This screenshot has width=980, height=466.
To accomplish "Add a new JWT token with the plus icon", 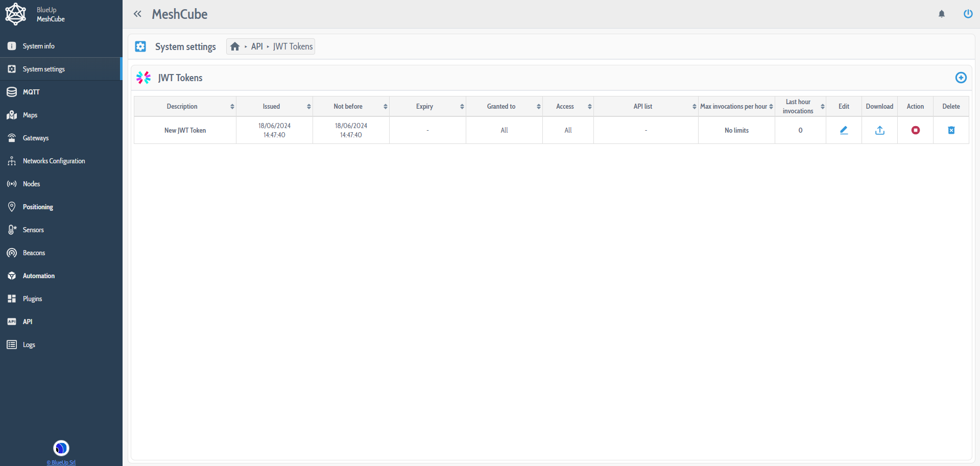I will pyautogui.click(x=961, y=78).
